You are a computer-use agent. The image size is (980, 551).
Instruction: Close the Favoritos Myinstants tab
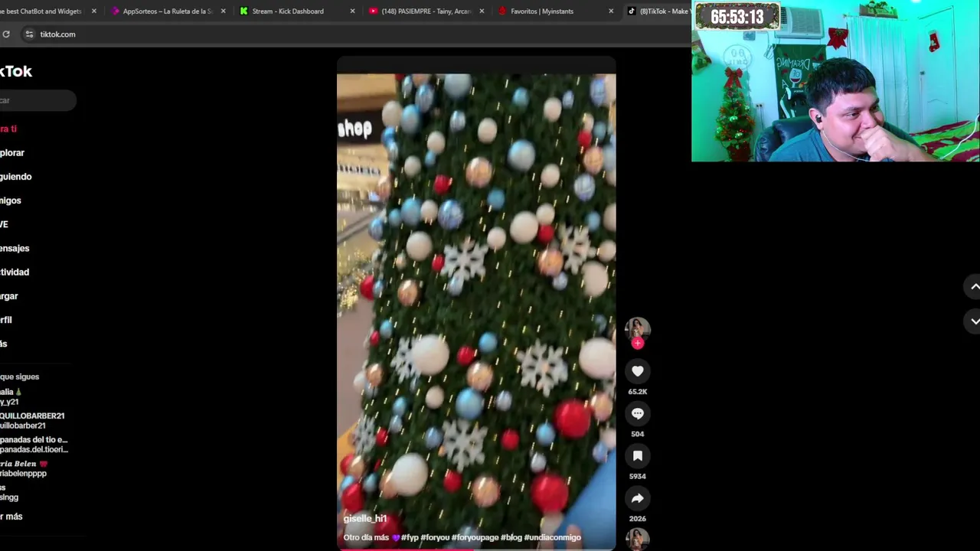tap(611, 11)
